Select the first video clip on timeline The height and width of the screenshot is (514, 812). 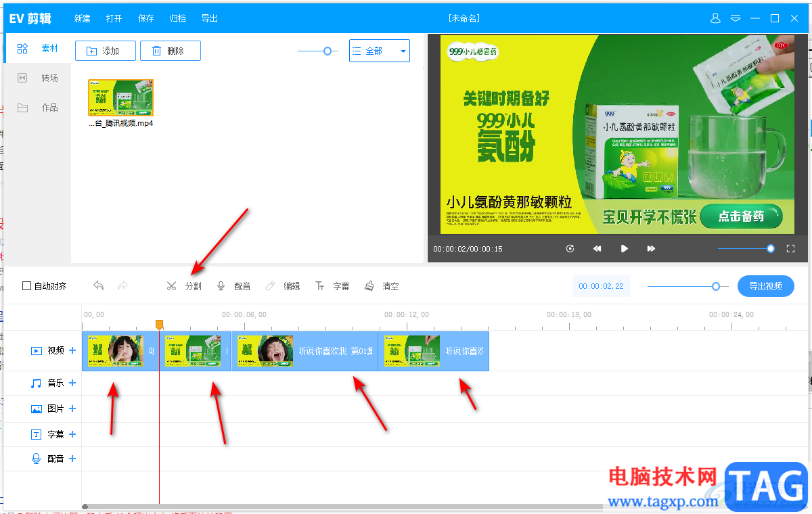coord(120,351)
